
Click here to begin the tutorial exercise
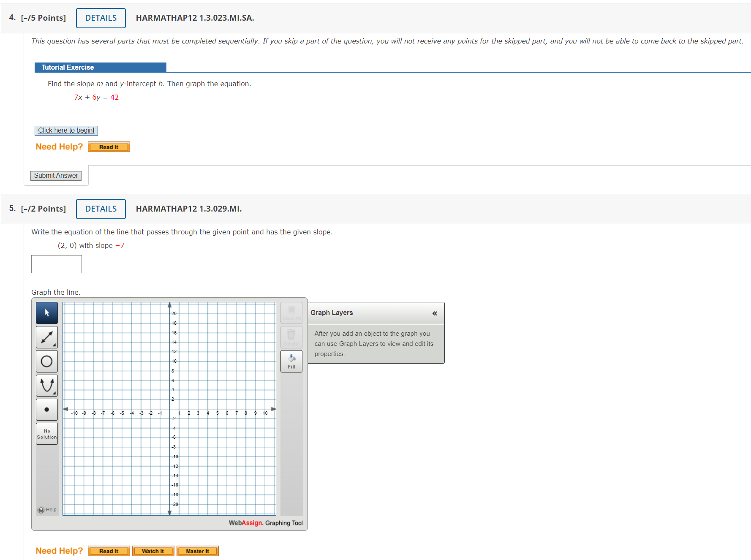tap(66, 130)
